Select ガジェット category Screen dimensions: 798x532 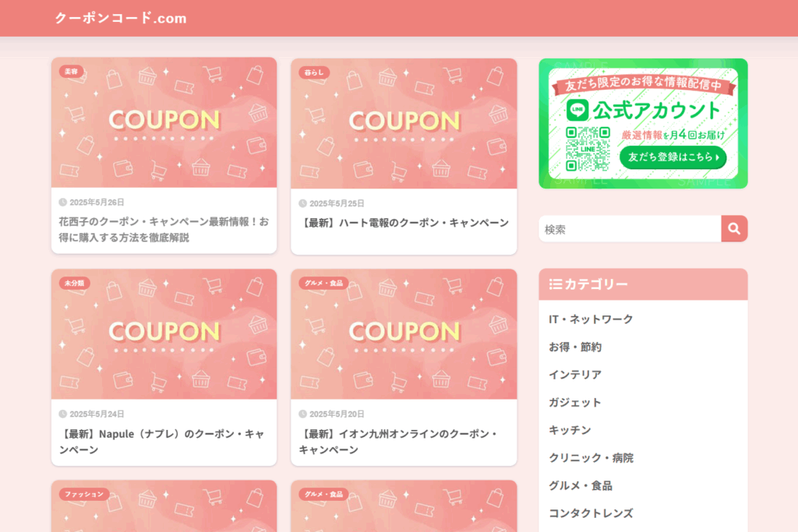(x=575, y=402)
